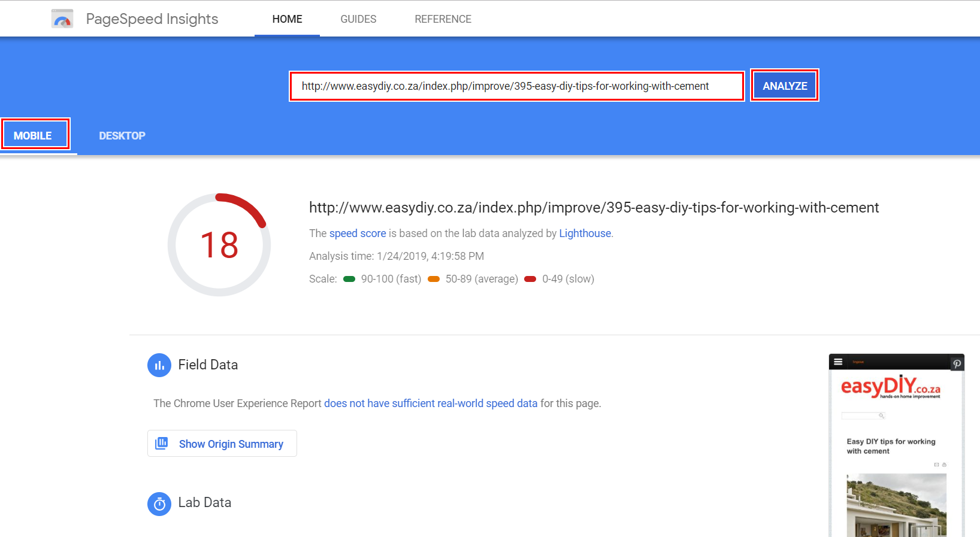
Task: Follow the 'speed score' link
Action: (358, 233)
